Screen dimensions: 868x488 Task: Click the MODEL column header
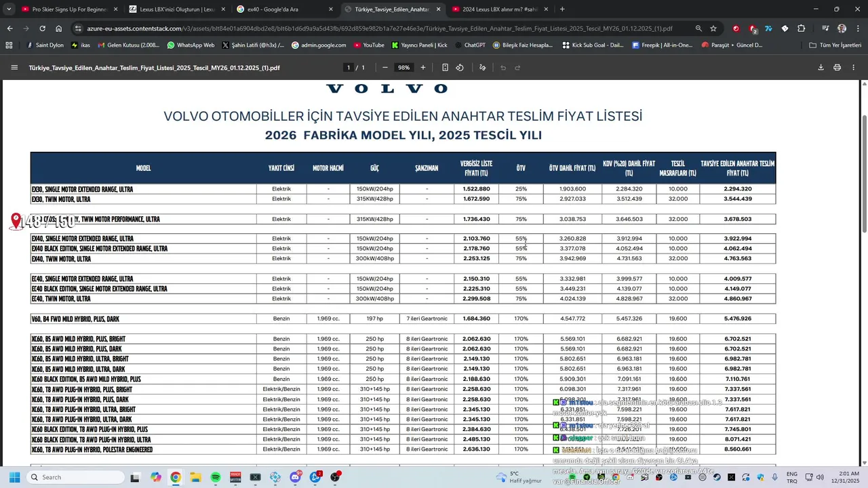(x=143, y=168)
